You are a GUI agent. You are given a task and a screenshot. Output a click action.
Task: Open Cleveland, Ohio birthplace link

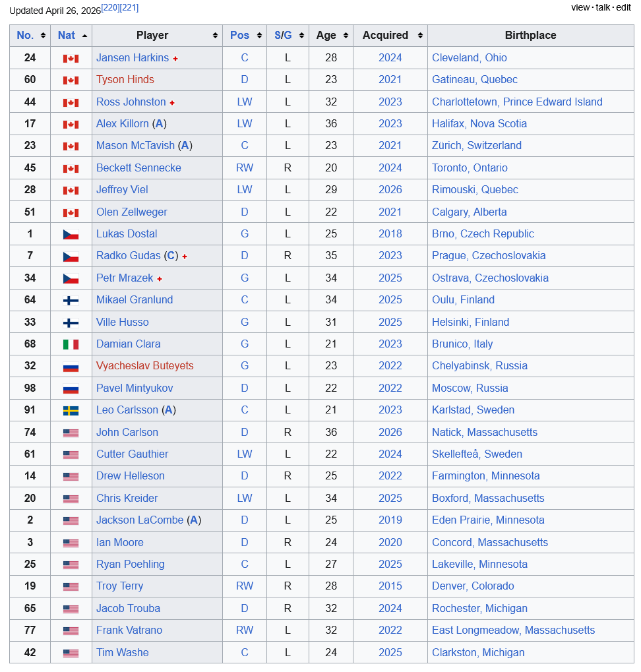click(469, 57)
